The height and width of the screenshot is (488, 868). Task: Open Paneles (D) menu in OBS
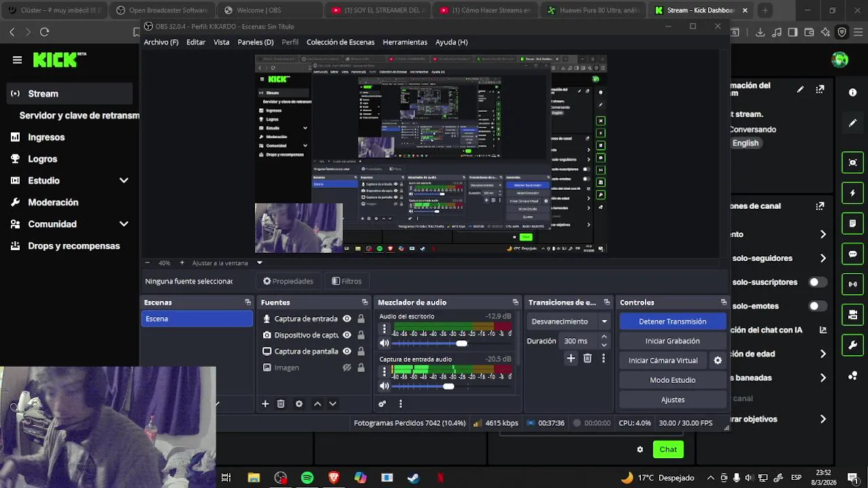256,42
